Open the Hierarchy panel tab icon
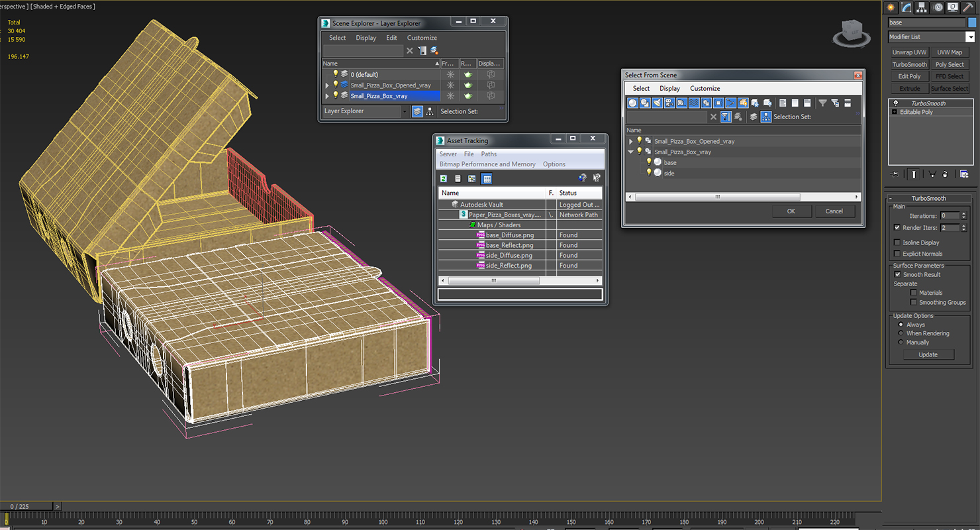Viewport: 980px width, 530px height. pyautogui.click(x=922, y=7)
